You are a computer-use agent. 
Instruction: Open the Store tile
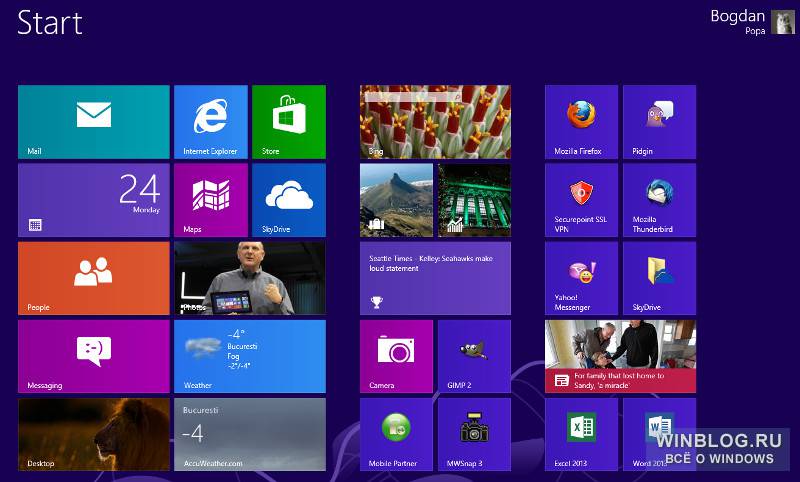(x=289, y=122)
